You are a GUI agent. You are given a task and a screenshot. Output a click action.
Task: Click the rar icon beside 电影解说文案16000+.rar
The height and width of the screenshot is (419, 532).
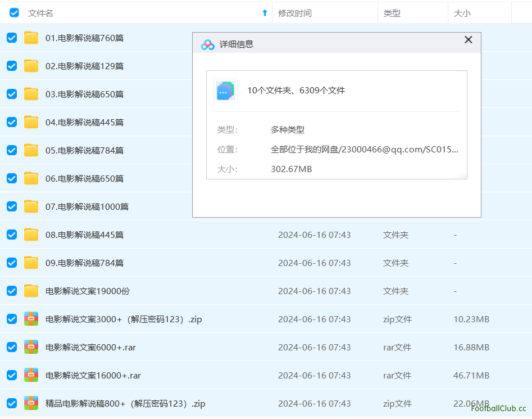click(31, 375)
